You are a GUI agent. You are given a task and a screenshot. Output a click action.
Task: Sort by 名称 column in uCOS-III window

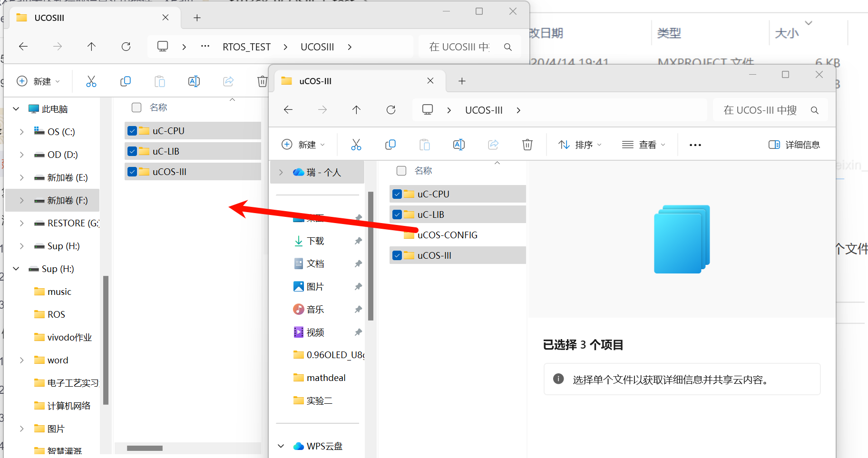tap(423, 171)
